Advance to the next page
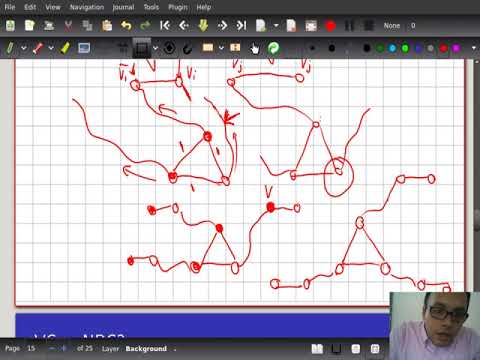The height and width of the screenshot is (360, 480). click(222, 26)
